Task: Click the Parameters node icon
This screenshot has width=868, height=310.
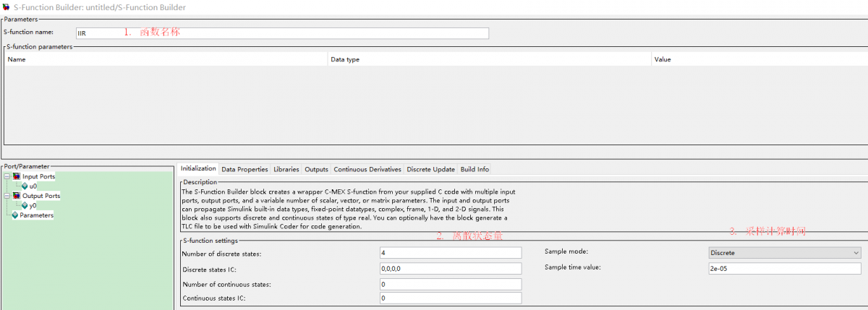Action: (15, 215)
